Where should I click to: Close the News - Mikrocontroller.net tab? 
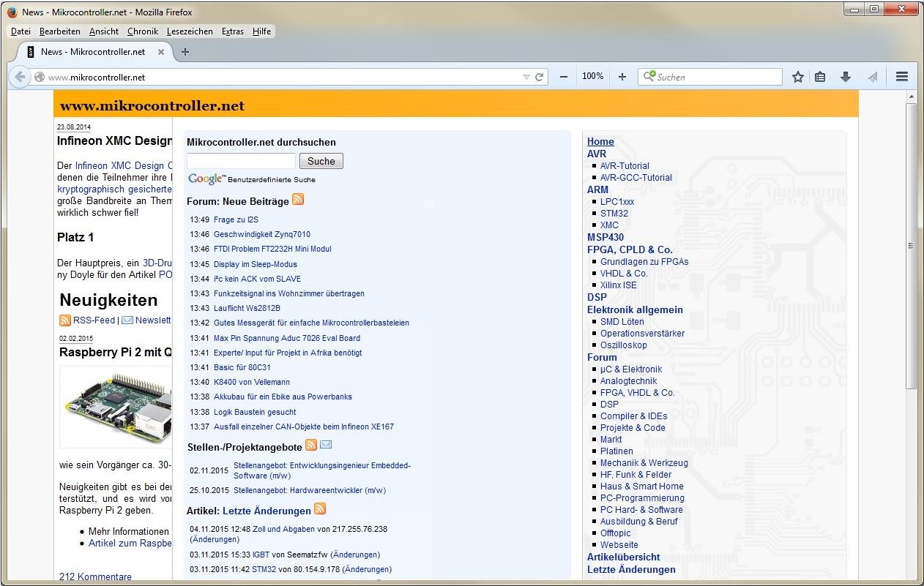161,52
